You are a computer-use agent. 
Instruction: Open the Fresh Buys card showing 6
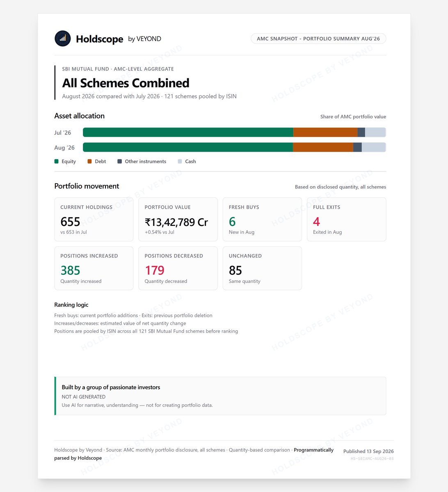[x=262, y=219]
